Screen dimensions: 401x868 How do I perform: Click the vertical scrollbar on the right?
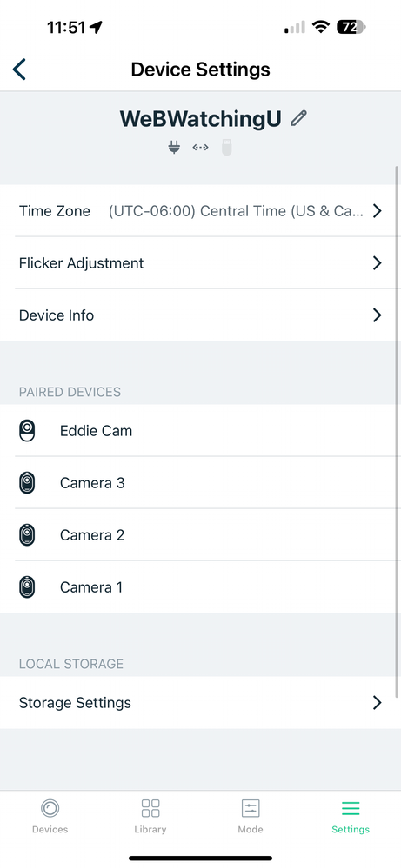[x=398, y=432]
